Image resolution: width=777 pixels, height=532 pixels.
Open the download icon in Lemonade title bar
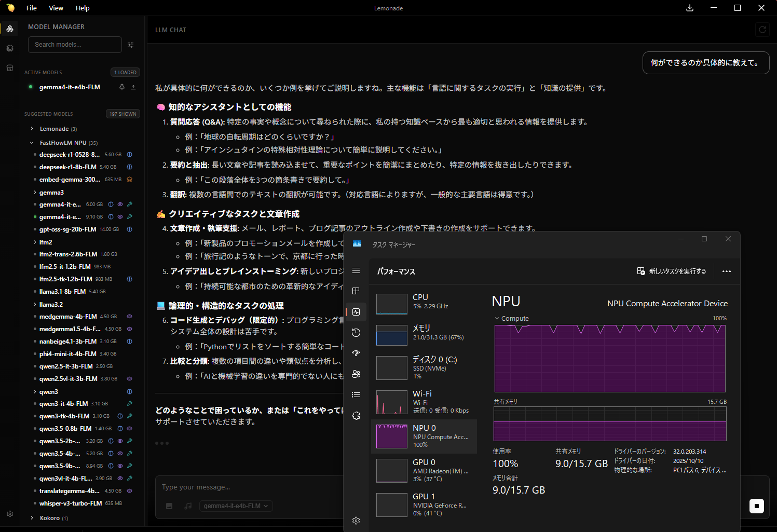coord(690,8)
